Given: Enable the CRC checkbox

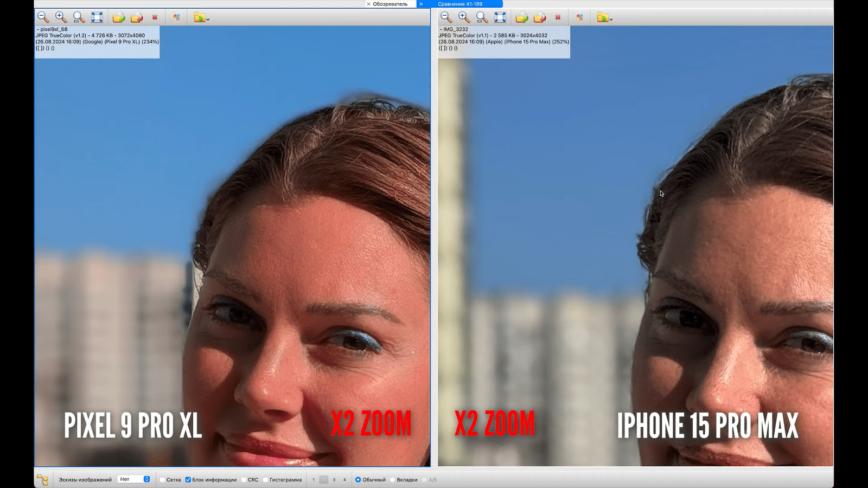Looking at the screenshot, I should 244,480.
